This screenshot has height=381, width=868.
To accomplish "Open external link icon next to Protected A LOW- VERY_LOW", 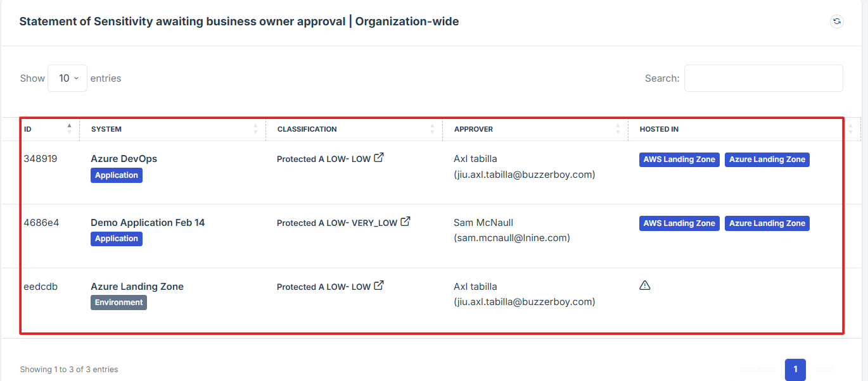I will (405, 222).
